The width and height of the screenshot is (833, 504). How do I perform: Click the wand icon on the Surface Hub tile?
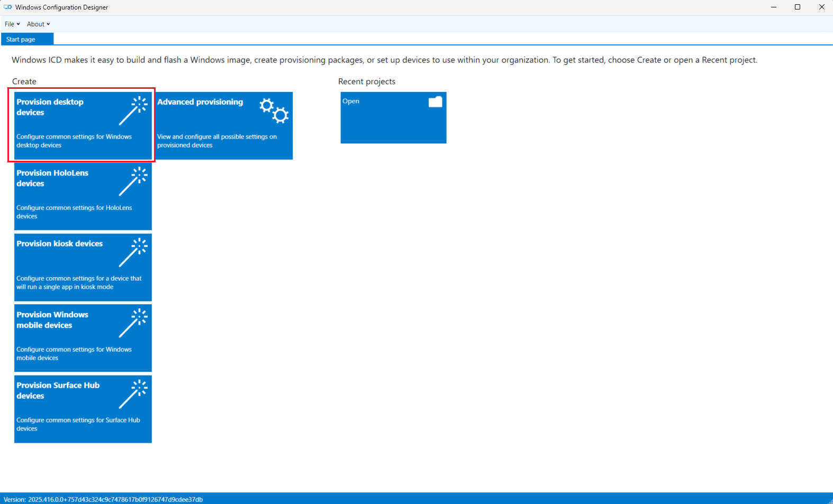[133, 394]
